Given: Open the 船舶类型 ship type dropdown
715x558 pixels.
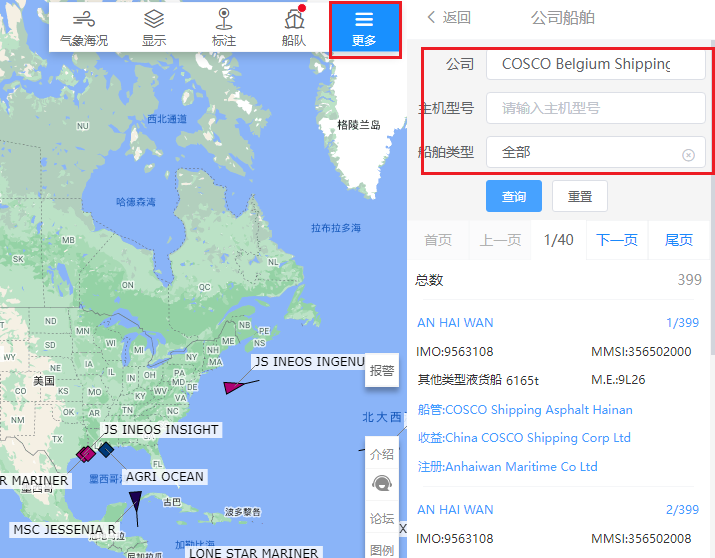Looking at the screenshot, I should 596,152.
